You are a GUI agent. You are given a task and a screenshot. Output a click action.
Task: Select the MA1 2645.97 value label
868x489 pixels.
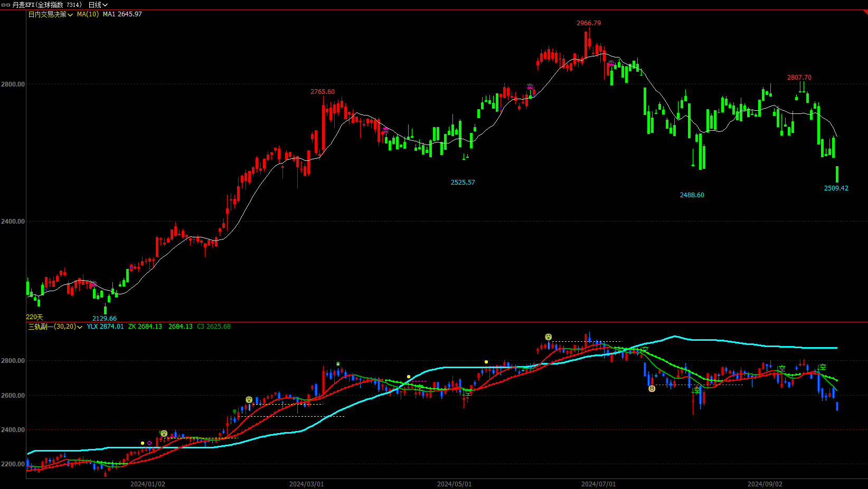pyautogui.click(x=122, y=14)
